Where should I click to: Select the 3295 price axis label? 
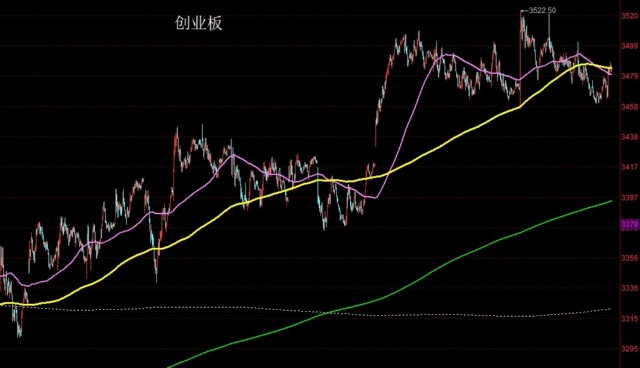click(629, 349)
